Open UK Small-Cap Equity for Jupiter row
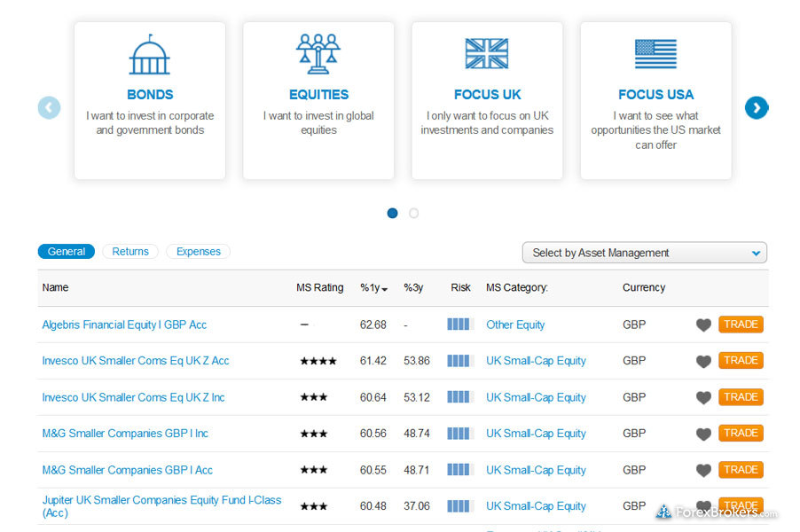The image size is (800, 532). tap(536, 506)
